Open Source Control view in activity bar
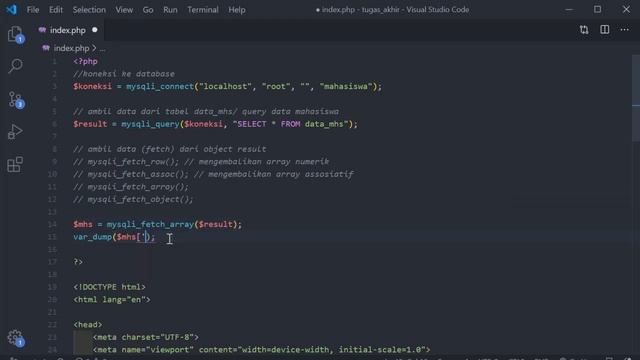 [16, 99]
